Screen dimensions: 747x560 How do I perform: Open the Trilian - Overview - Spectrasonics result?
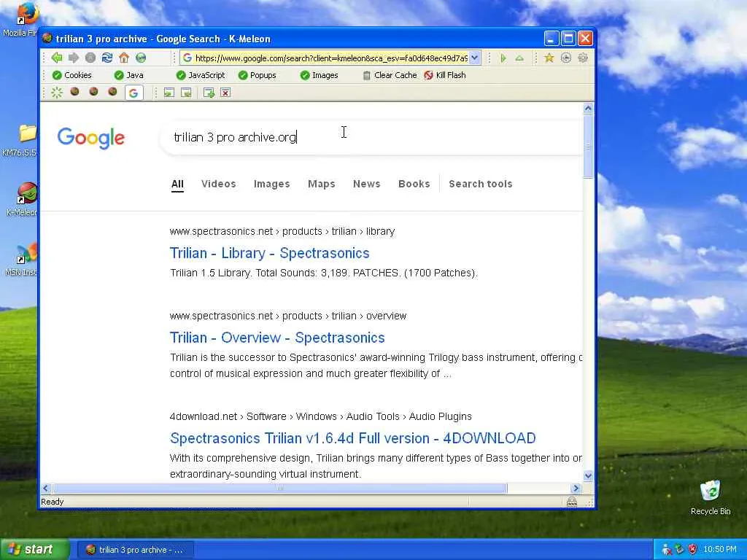pos(277,338)
